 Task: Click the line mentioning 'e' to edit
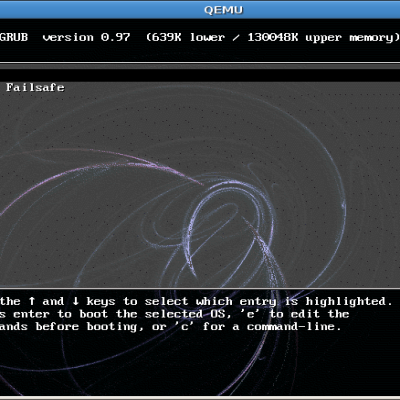tap(175, 314)
